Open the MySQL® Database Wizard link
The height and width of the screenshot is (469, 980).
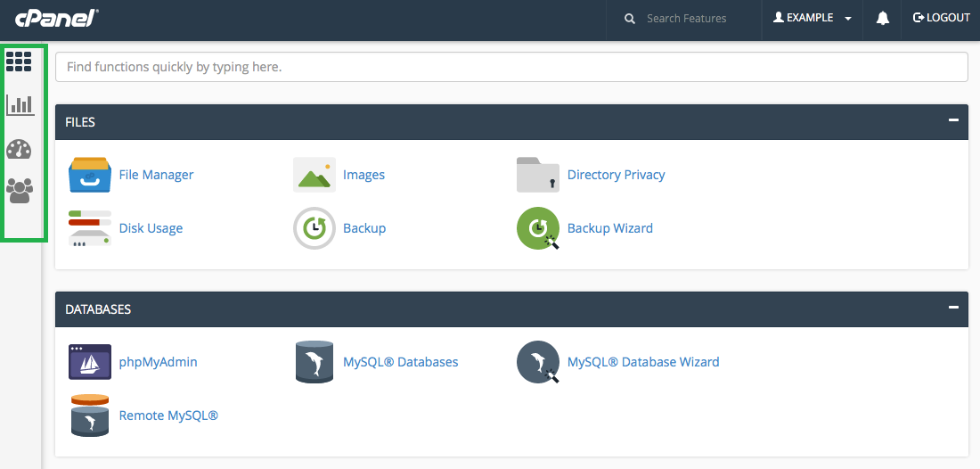643,362
